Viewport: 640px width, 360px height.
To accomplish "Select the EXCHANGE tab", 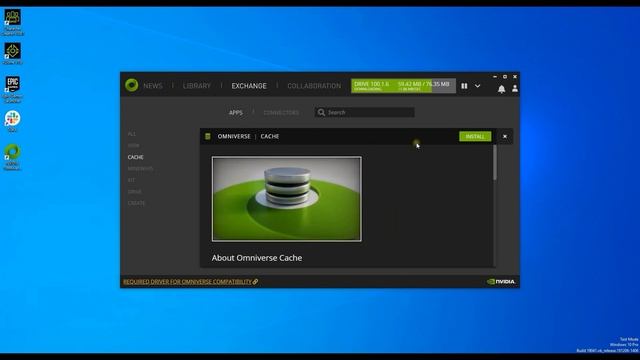I will [249, 86].
